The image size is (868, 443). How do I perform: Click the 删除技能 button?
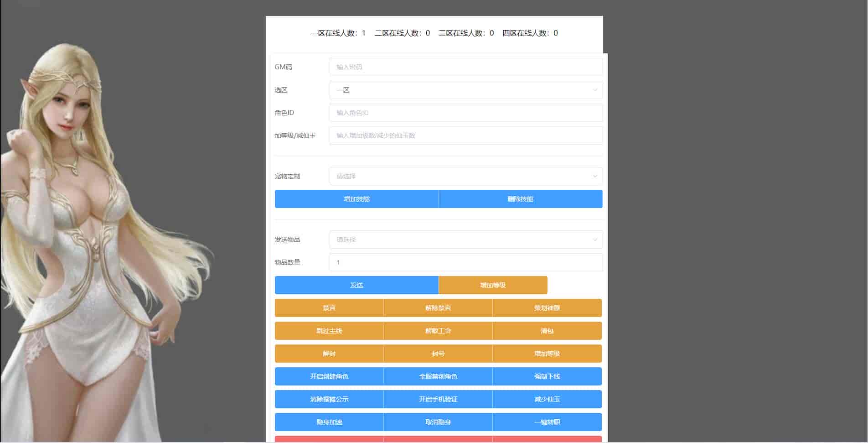pyautogui.click(x=520, y=199)
